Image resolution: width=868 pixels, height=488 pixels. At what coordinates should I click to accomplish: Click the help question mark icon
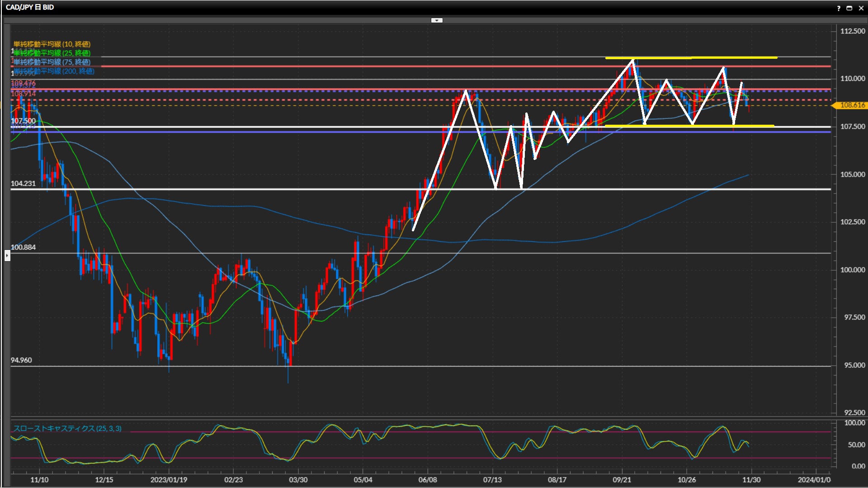839,8
